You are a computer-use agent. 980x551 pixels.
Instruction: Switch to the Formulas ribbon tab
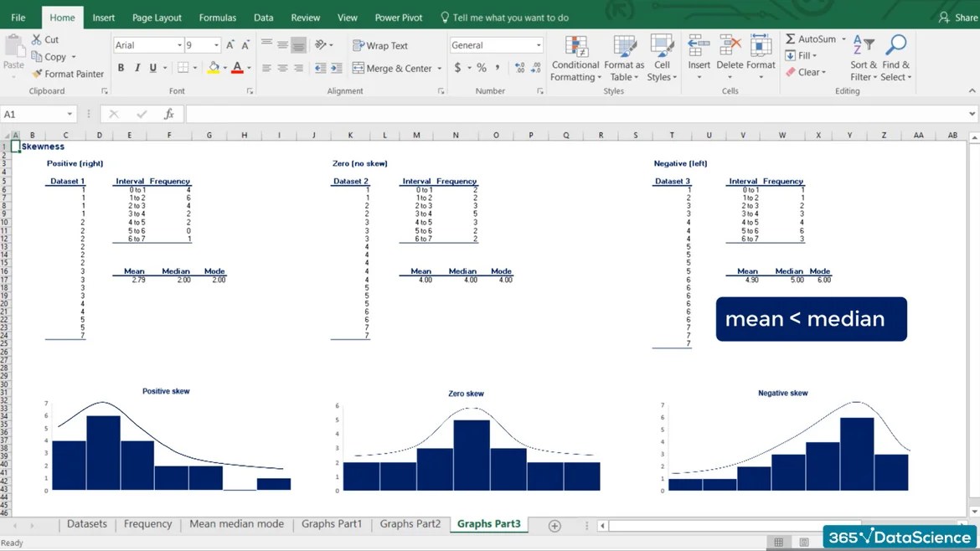point(217,17)
